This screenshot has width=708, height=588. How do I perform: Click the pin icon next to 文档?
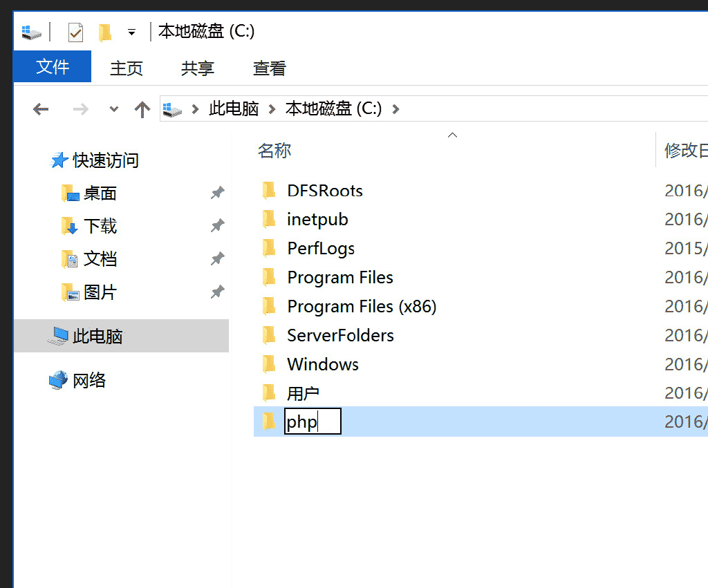[x=218, y=258]
